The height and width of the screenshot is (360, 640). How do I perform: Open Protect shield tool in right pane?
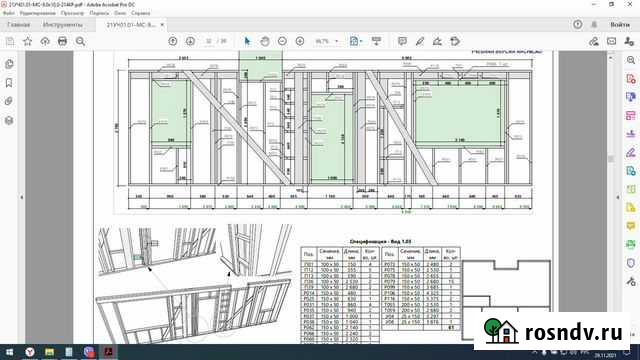pos(631,263)
